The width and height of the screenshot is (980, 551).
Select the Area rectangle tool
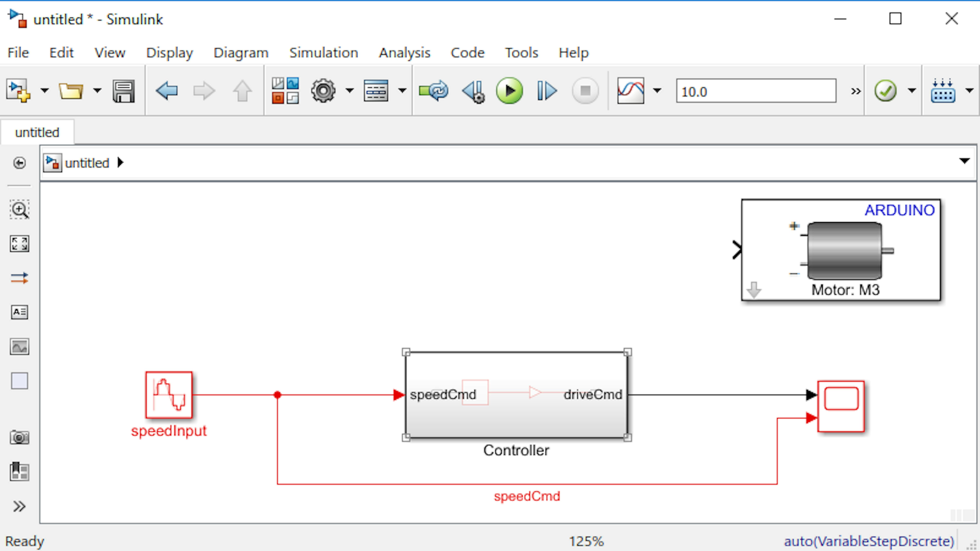tap(19, 381)
